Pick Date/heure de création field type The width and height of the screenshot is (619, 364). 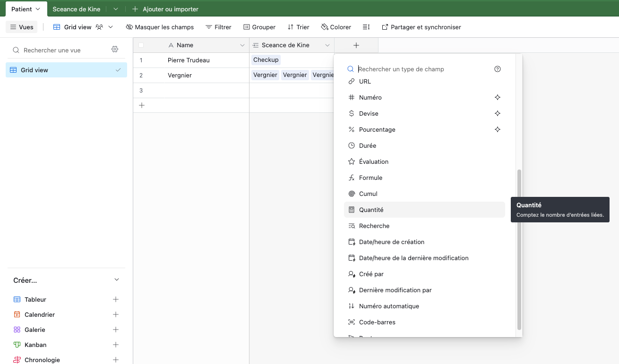point(424,242)
